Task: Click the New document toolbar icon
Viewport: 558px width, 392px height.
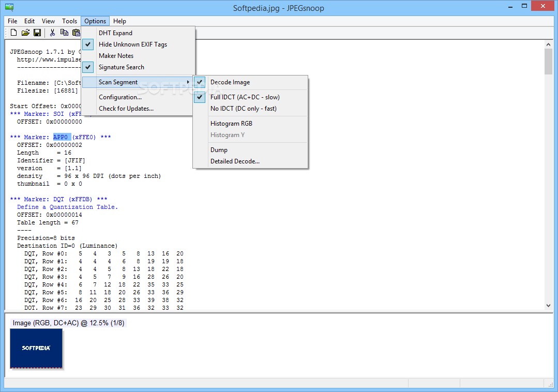Action: [x=13, y=33]
